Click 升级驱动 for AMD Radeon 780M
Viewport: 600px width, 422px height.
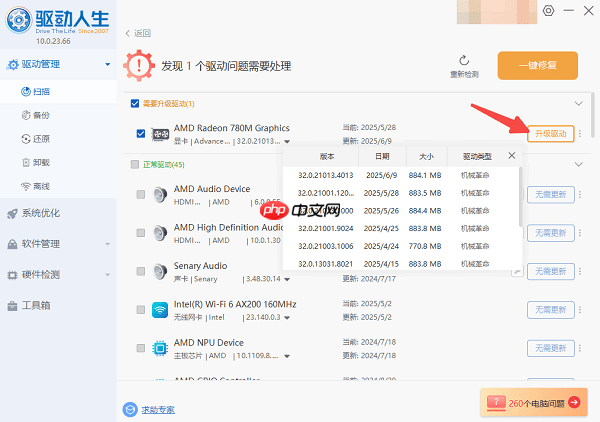pyautogui.click(x=551, y=134)
